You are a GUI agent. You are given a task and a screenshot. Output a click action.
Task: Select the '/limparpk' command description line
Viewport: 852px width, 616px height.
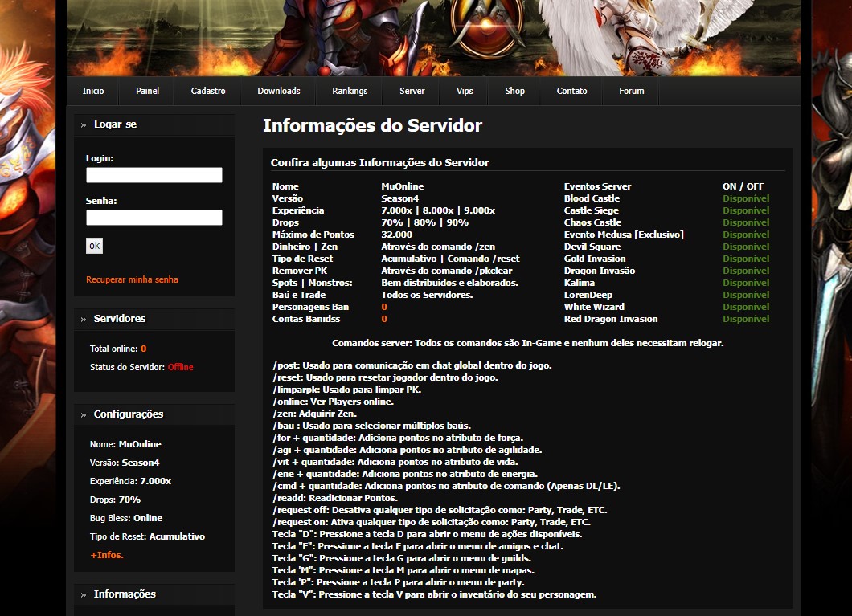[347, 390]
